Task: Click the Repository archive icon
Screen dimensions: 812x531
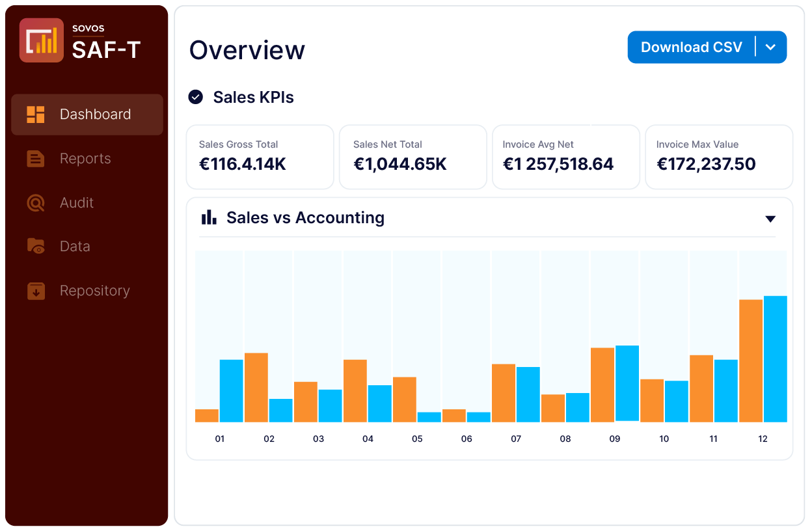Action: 36,291
